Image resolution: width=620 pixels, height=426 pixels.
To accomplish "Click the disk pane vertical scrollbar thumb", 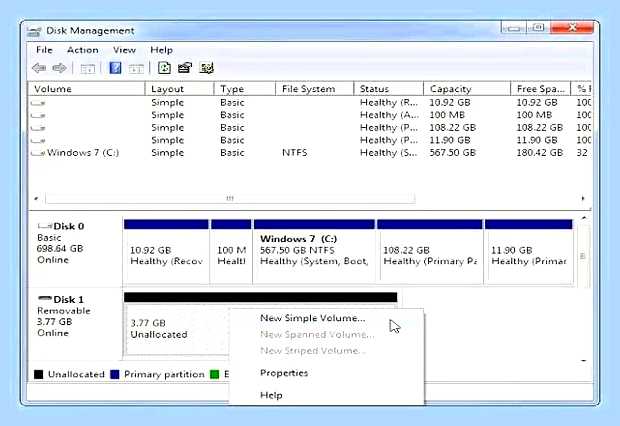I will coord(582,256).
